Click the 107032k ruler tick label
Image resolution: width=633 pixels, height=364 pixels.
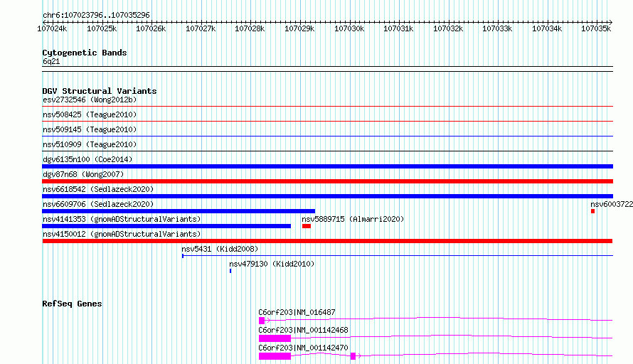tap(448, 28)
